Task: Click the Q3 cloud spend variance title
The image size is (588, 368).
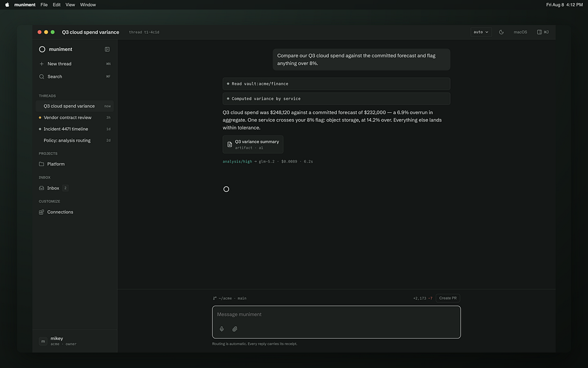Action: (91, 33)
